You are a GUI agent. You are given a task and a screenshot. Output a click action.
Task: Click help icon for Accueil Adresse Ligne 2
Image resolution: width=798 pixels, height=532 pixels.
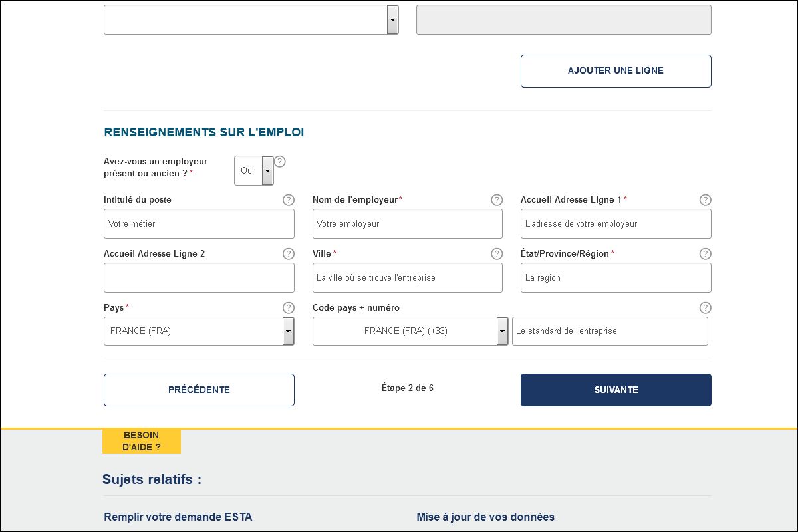[289, 254]
